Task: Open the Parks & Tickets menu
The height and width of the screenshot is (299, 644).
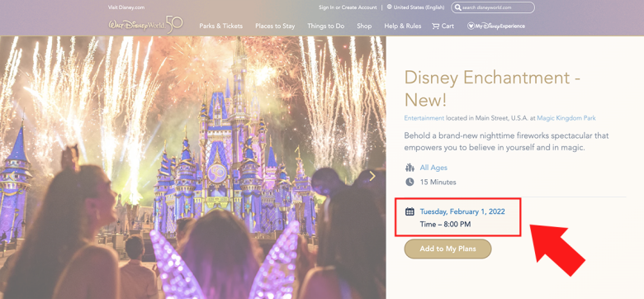Action: (x=221, y=26)
